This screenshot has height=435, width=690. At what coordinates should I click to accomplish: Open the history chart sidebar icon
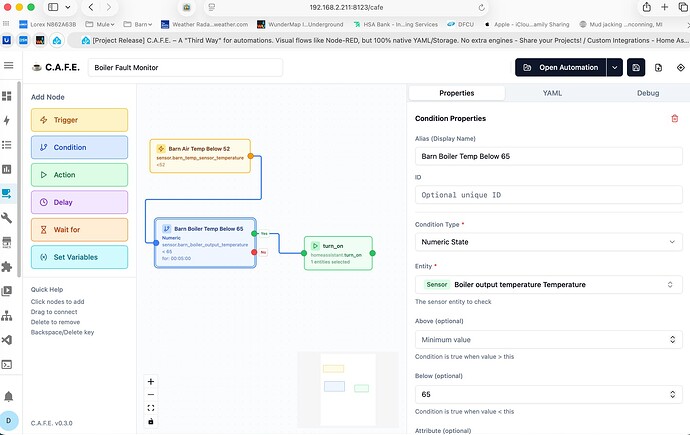(7, 169)
